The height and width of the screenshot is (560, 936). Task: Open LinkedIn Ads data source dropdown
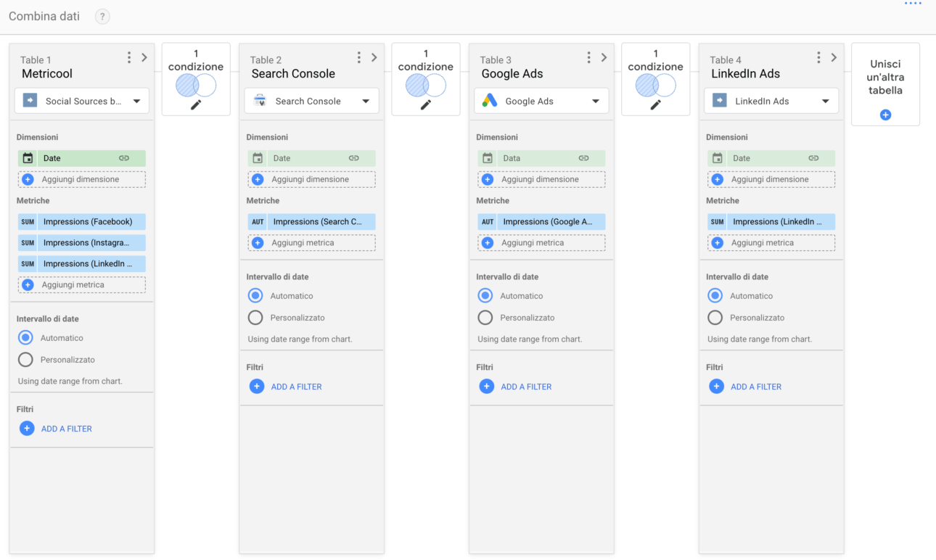(772, 101)
